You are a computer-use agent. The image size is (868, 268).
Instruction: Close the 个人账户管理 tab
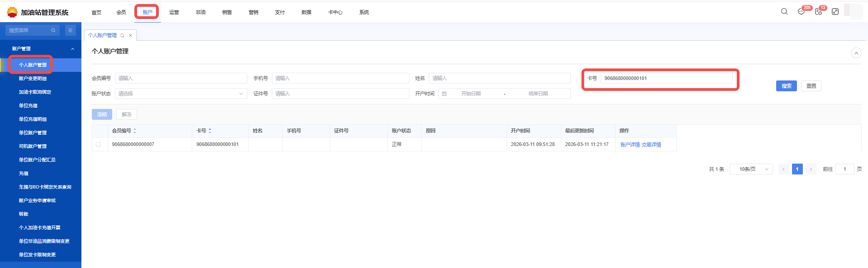point(130,35)
